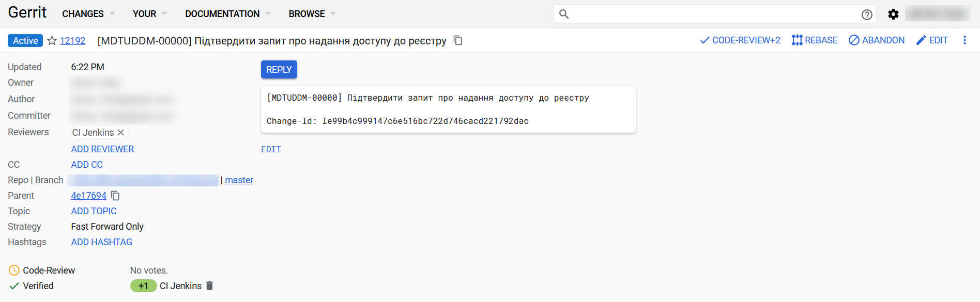This screenshot has height=302, width=980.
Task: Remove CI Jenkins from reviewers
Action: coord(120,133)
